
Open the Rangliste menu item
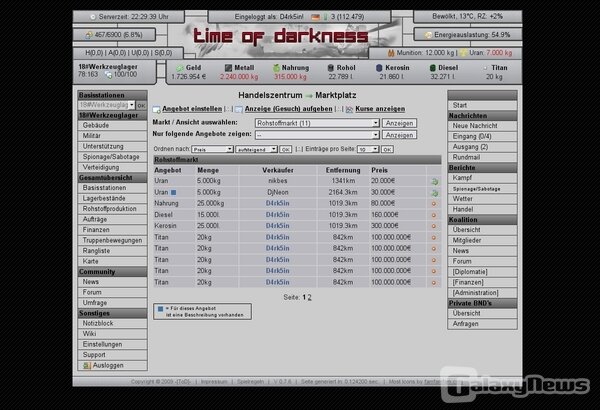112,251
